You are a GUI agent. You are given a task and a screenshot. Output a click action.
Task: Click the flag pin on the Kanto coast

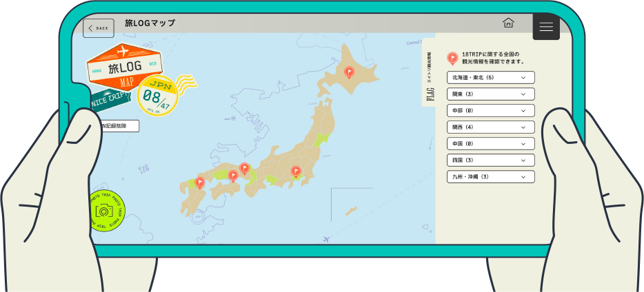(x=296, y=170)
